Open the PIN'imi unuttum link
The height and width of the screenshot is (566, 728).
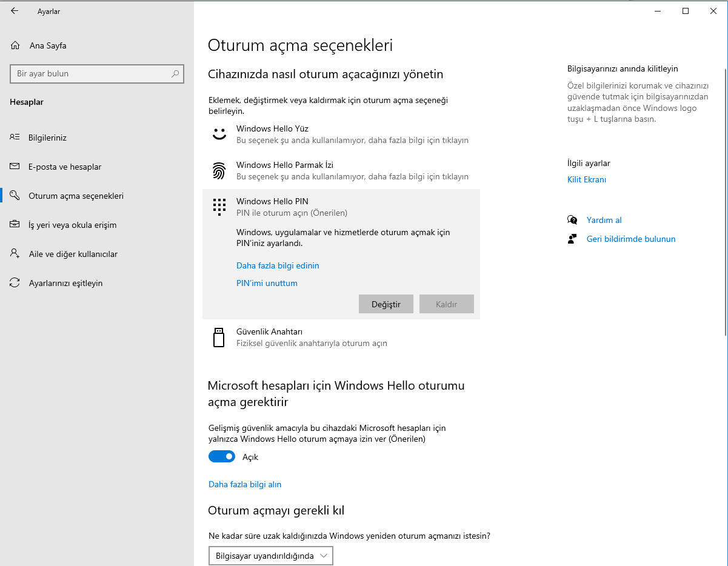[x=267, y=283]
